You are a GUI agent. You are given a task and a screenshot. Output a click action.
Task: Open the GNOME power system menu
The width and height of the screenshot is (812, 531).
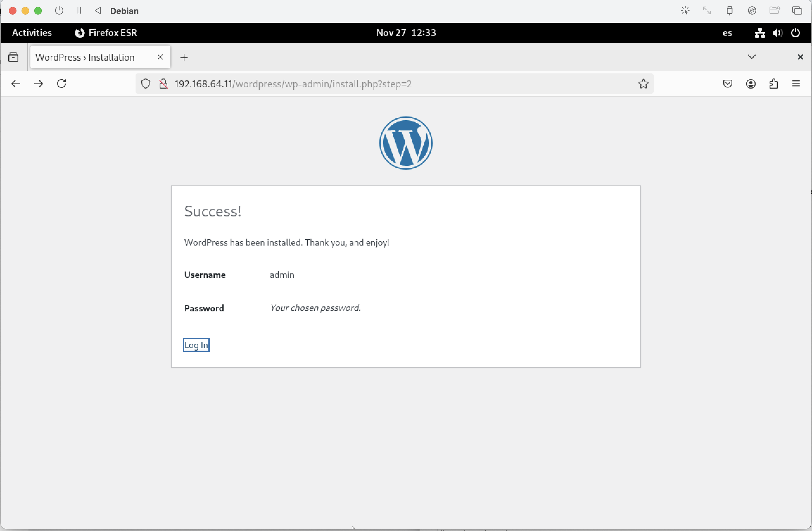coord(796,33)
